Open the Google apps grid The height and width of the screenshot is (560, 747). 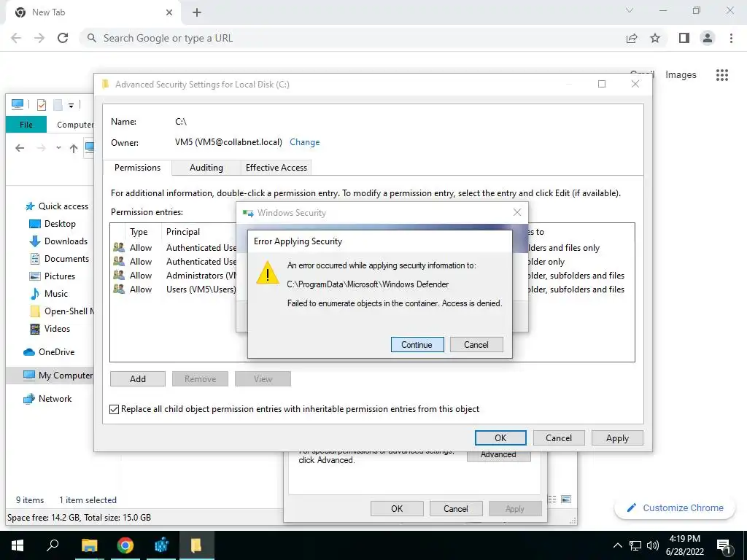(722, 75)
